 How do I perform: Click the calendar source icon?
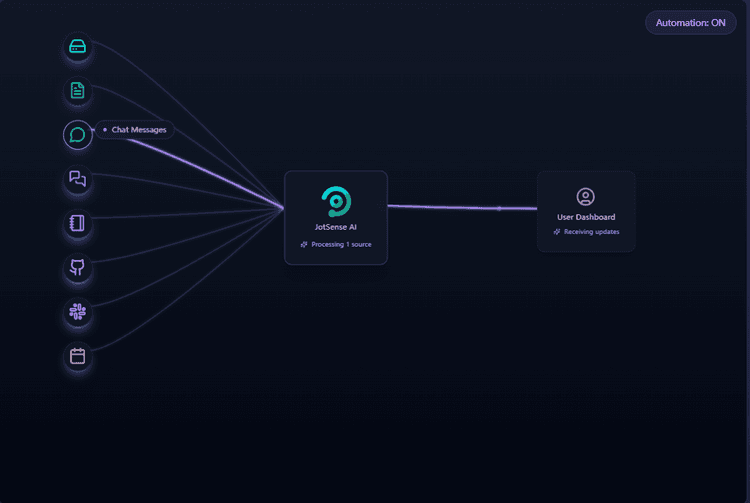78,356
